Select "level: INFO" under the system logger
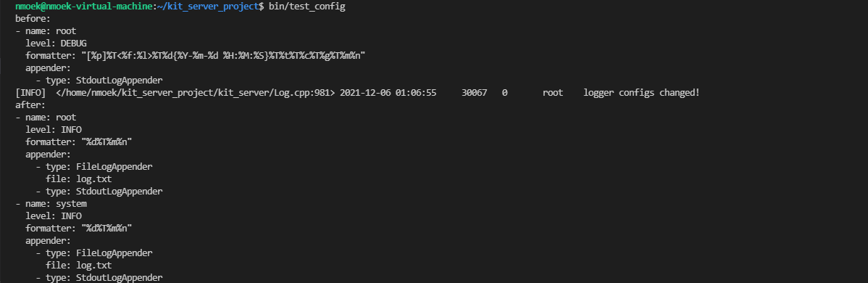The image size is (868, 283). (54, 216)
